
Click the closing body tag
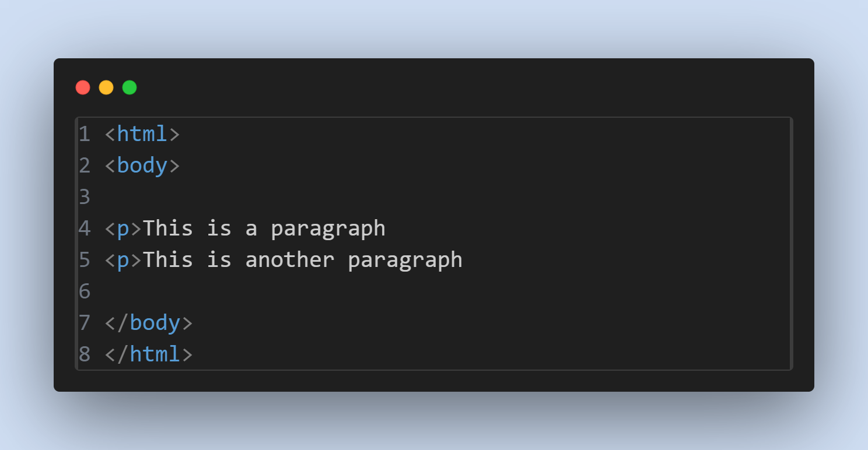click(149, 322)
